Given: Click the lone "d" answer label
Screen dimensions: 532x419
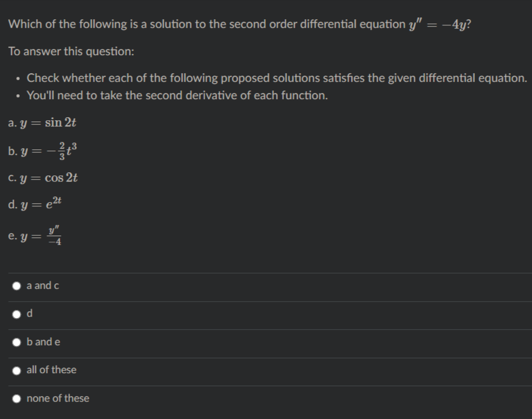Looking at the screenshot, I should point(30,313).
